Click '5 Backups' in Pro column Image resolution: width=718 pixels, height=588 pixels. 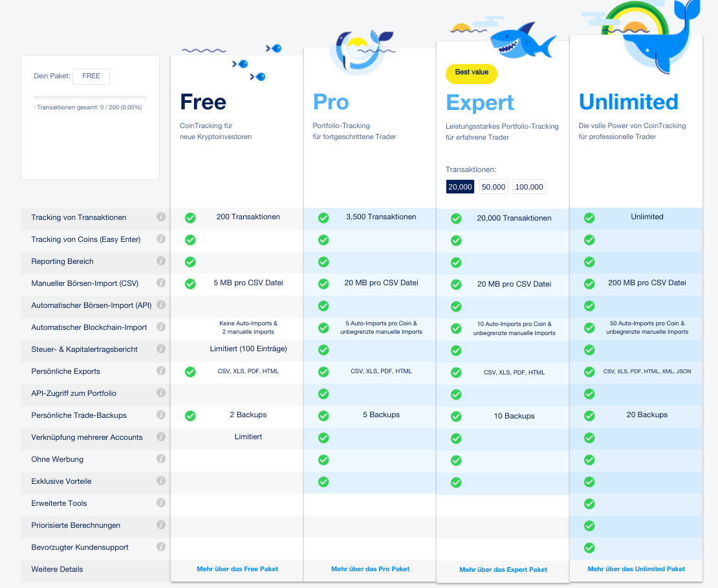381,415
